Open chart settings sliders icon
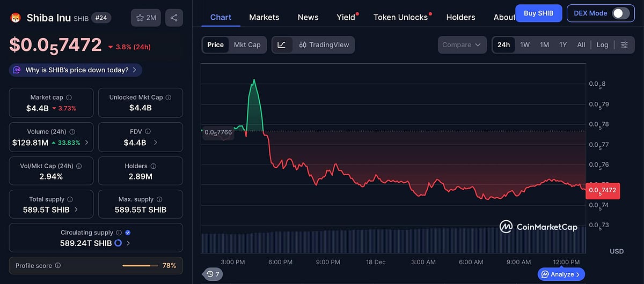The width and height of the screenshot is (644, 284). coord(624,45)
